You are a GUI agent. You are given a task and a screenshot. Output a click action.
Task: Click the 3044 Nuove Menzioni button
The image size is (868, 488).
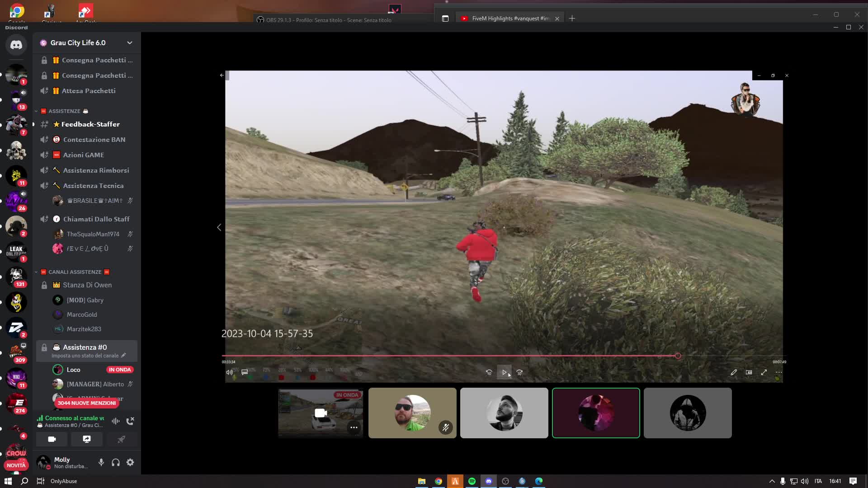(x=86, y=403)
